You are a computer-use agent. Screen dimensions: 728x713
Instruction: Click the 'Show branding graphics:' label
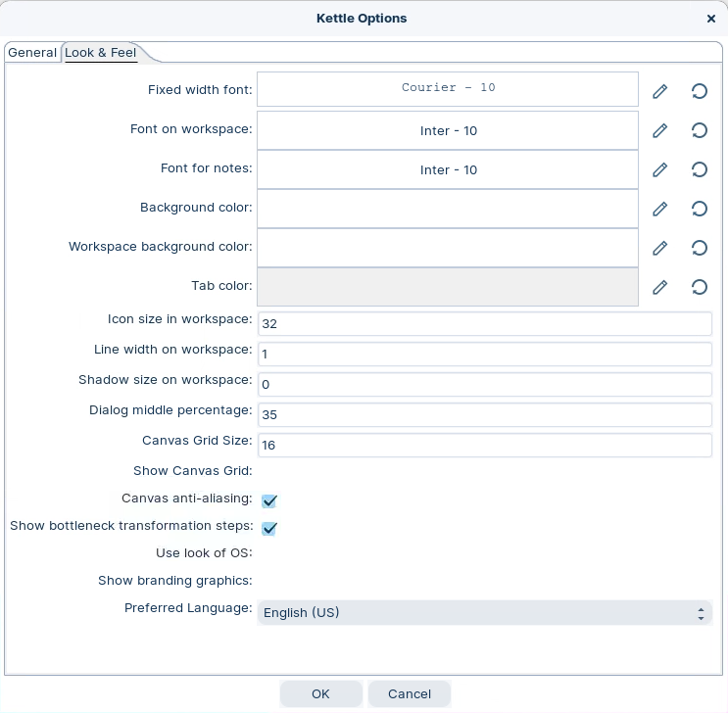175,580
